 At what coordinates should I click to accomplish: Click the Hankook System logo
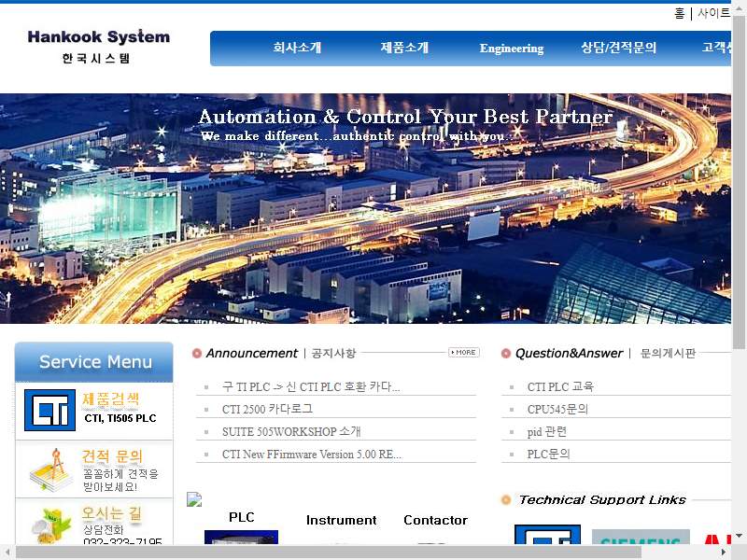(98, 46)
